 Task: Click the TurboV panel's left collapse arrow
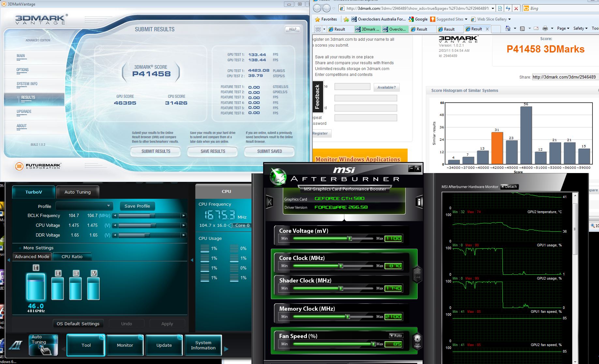tap(9, 260)
